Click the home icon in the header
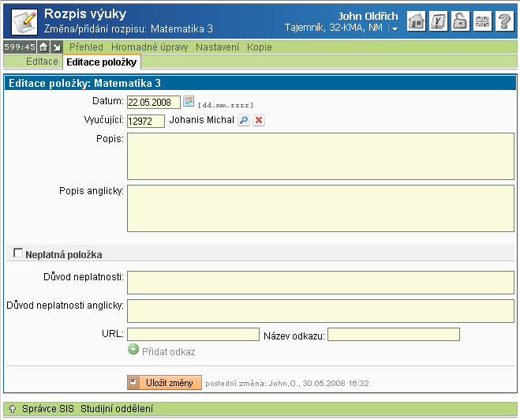Viewport: 520px width, 420px height. [x=417, y=22]
